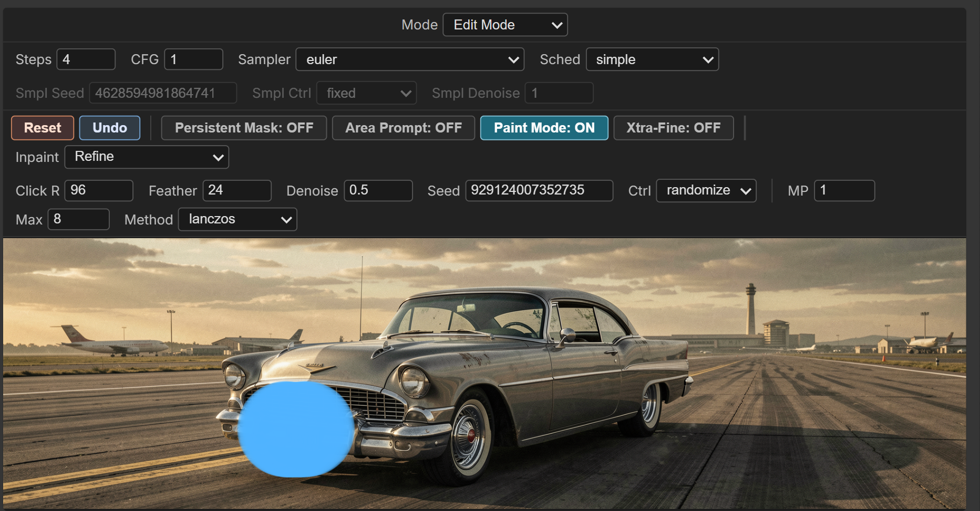Click the Max value field
980x511 pixels.
79,219
